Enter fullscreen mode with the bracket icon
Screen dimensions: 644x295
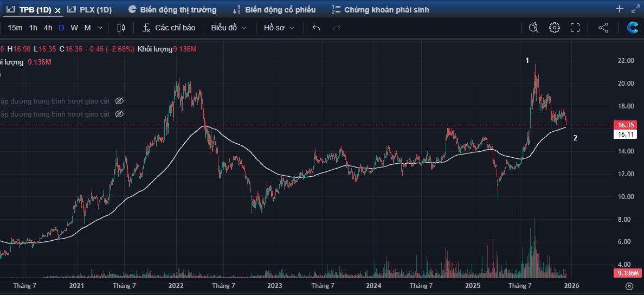tap(575, 28)
